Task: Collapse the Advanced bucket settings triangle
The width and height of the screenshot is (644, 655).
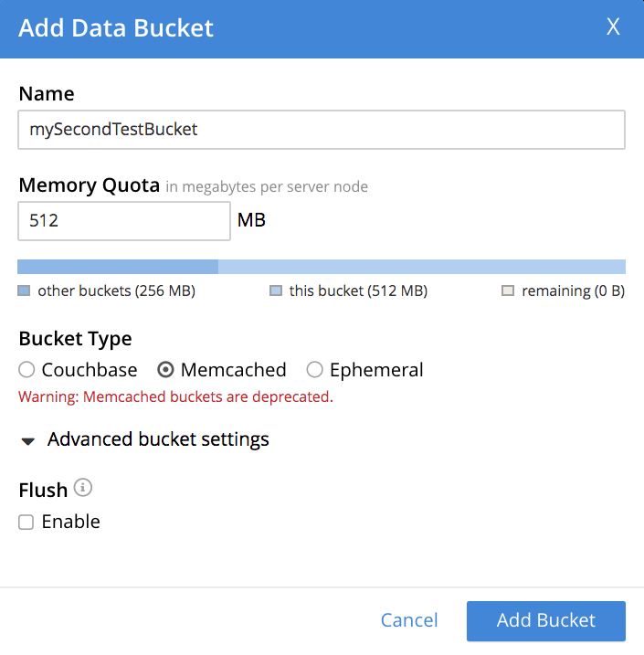Action: pos(28,441)
